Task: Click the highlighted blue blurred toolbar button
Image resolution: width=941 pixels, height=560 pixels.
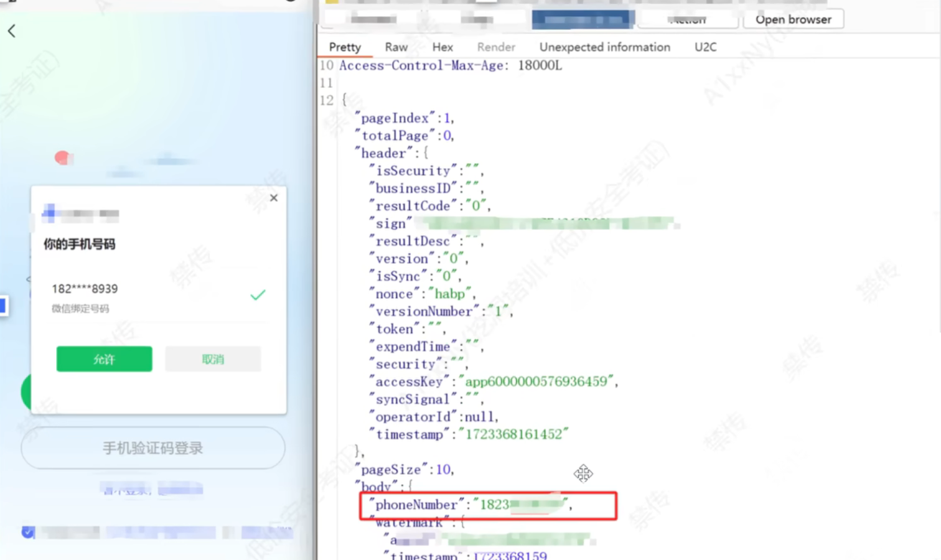Action: [583, 19]
